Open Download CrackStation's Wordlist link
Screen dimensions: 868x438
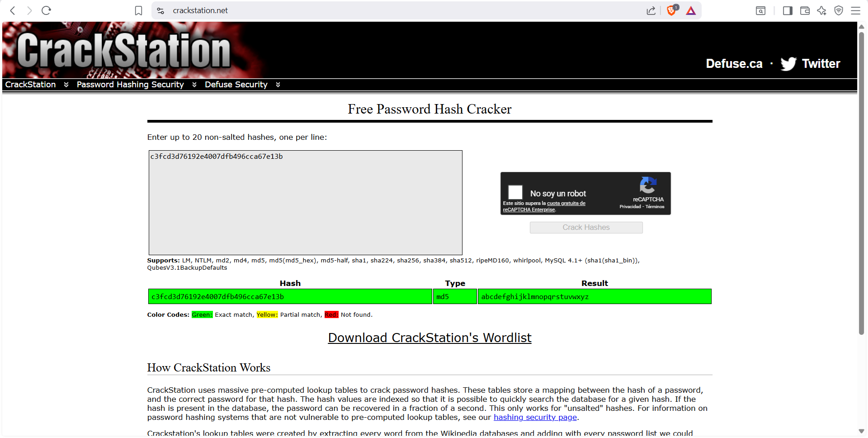tap(429, 338)
